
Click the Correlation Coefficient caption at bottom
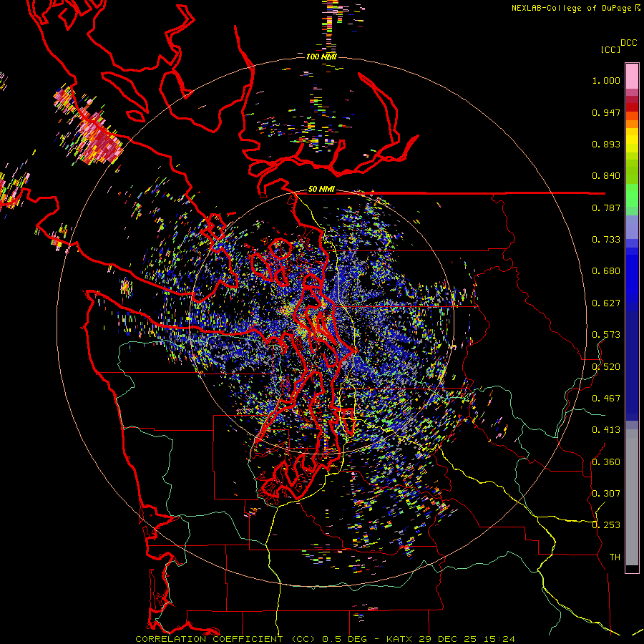pos(325,639)
